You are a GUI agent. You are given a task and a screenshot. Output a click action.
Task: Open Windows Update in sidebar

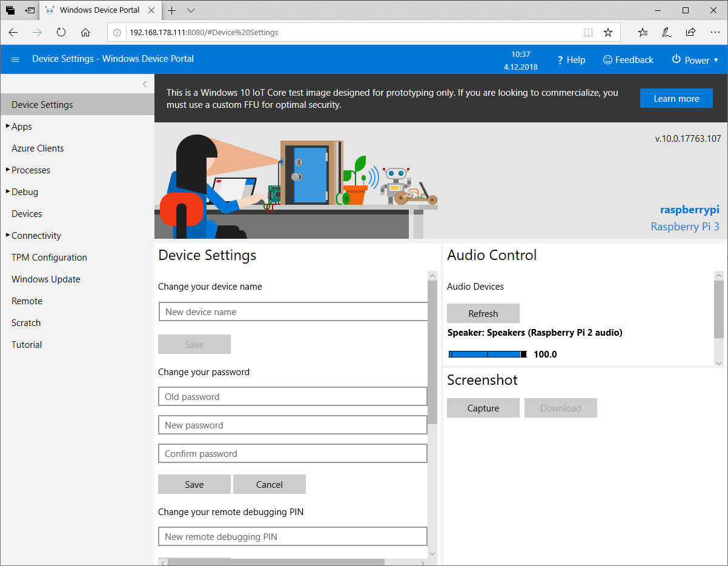pos(46,279)
